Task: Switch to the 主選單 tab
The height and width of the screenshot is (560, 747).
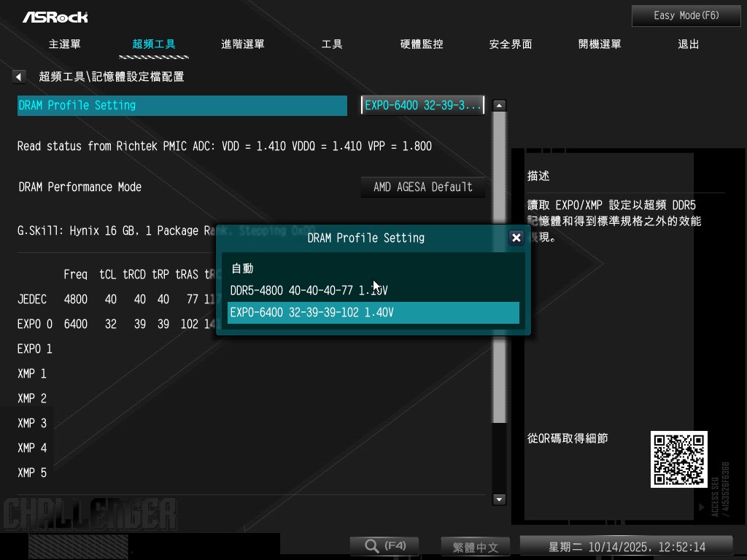Action: pyautogui.click(x=65, y=44)
